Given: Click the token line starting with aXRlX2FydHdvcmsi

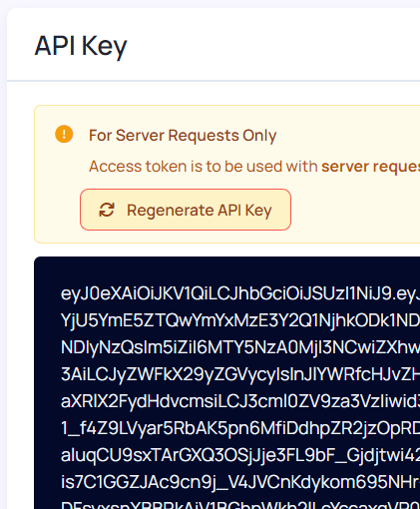Looking at the screenshot, I should (x=240, y=401).
